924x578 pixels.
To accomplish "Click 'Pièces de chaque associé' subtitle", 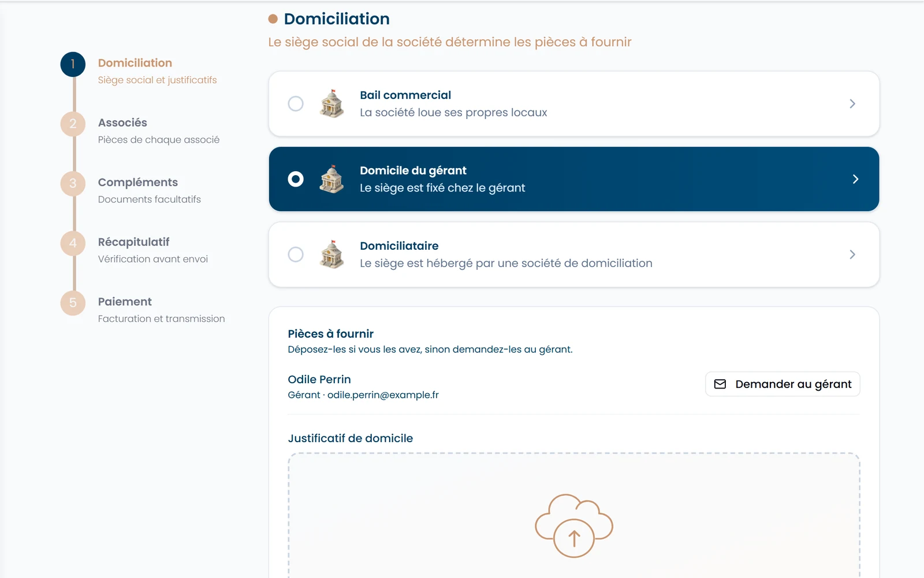I will coord(159,139).
